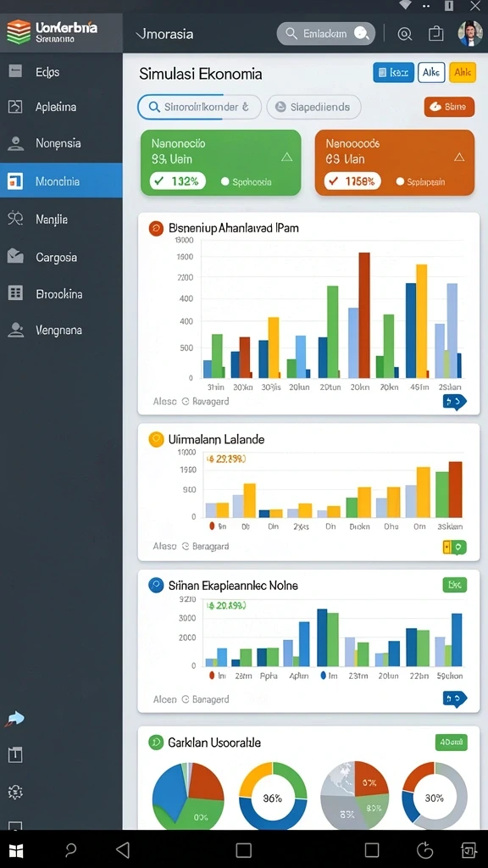Image resolution: width=488 pixels, height=868 pixels.
Task: Open the Eclps sidebar item
Action: click(61, 72)
